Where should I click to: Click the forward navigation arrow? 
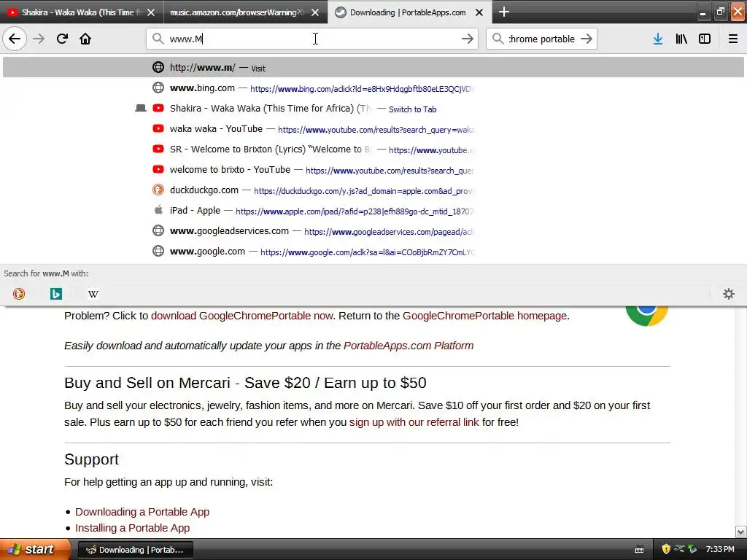click(39, 39)
